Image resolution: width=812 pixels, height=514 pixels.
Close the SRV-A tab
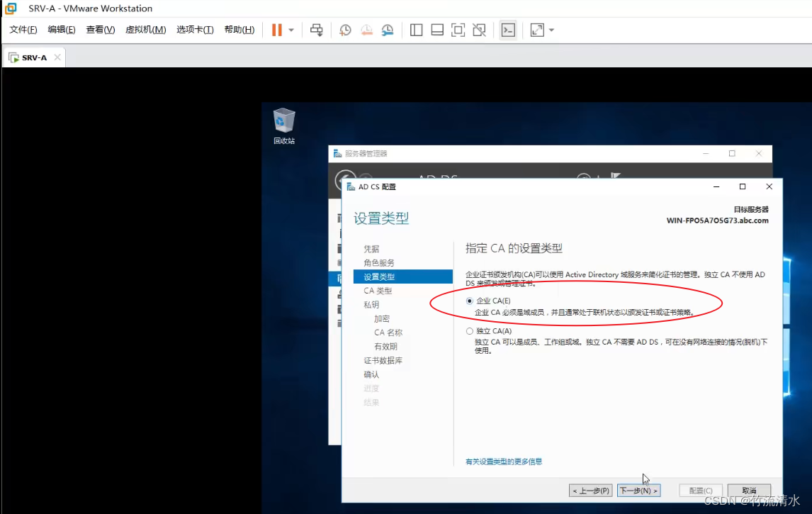(x=57, y=57)
